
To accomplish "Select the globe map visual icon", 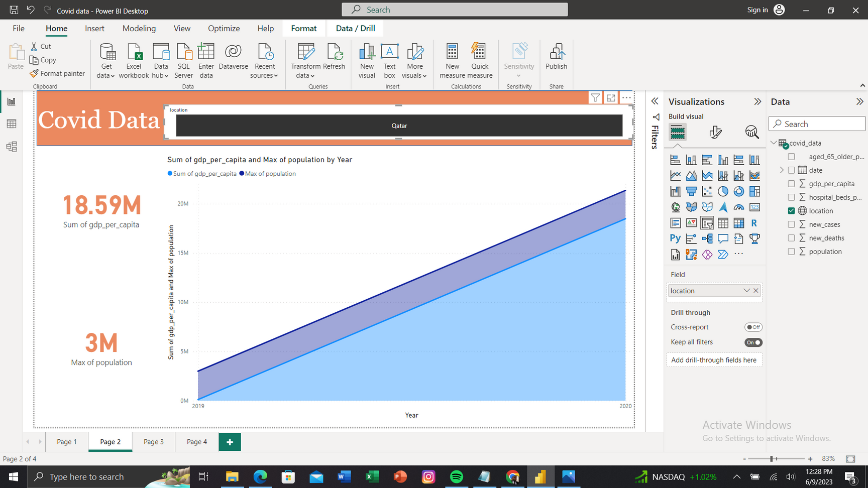I will click(675, 207).
